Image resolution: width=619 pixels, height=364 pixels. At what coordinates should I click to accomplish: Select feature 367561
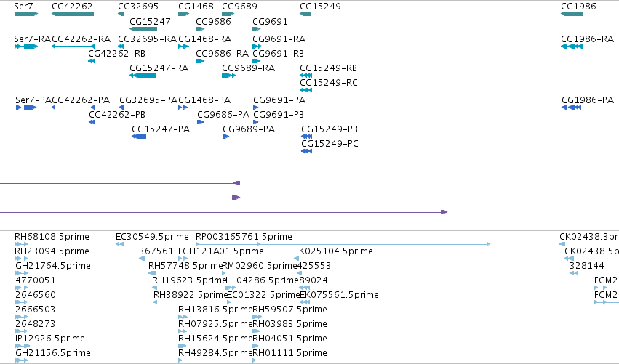click(142, 259)
